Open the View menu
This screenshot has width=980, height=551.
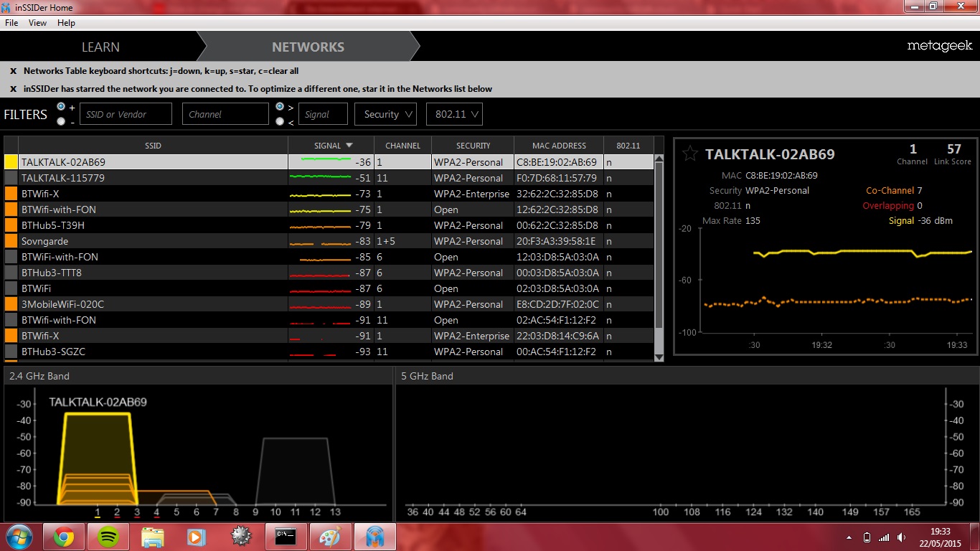[x=37, y=23]
